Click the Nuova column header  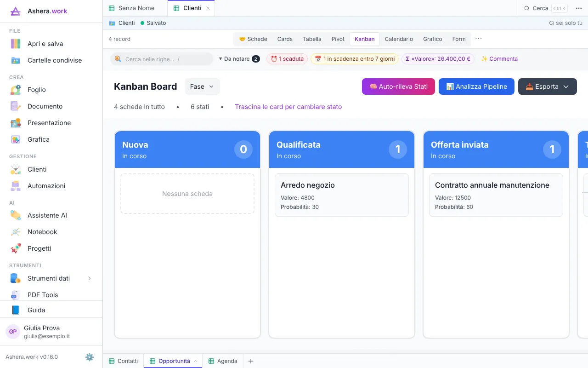187,149
